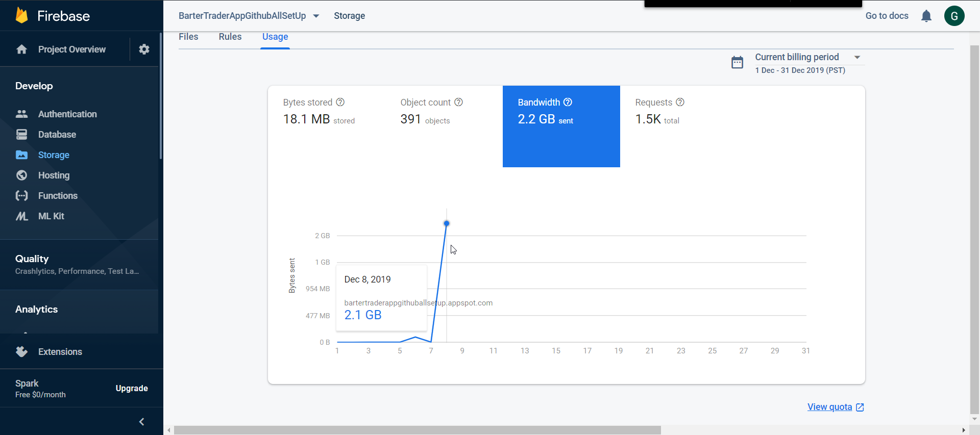Click the Database icon in sidebar
980x435 pixels.
[21, 135]
